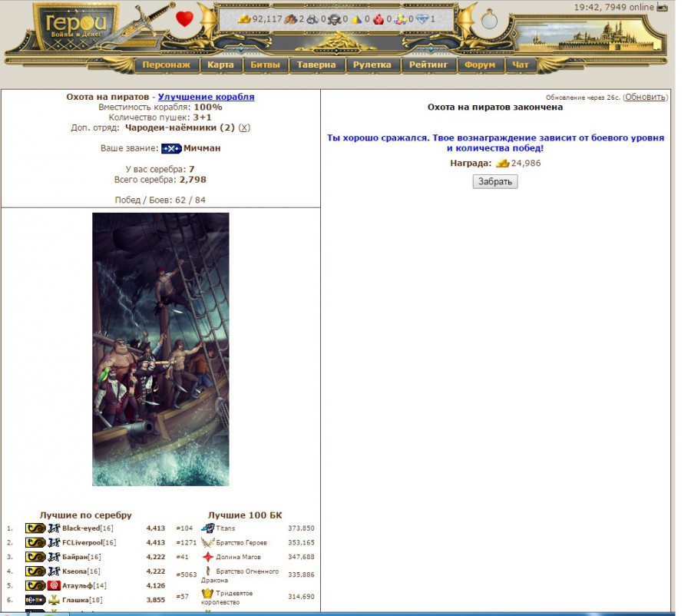Click the gold amount 92,117

coord(267,19)
